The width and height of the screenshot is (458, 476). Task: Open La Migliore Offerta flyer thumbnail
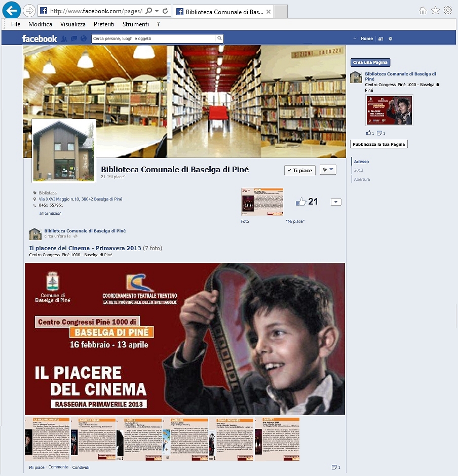(47, 439)
